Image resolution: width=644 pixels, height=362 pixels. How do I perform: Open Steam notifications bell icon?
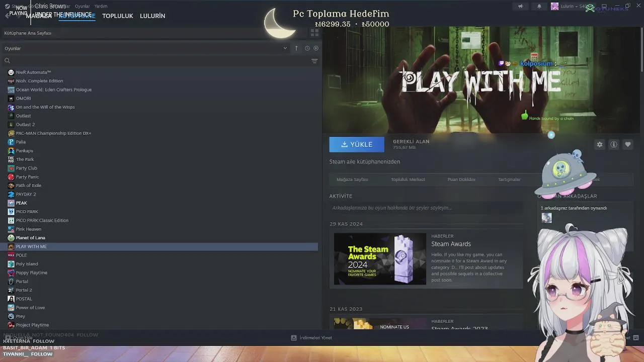539,7
